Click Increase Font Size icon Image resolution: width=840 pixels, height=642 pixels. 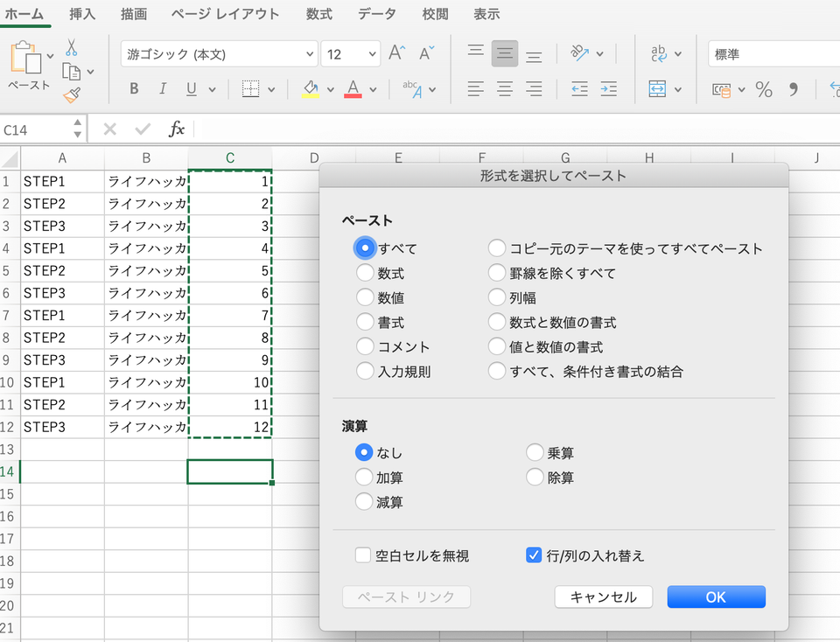(397, 53)
